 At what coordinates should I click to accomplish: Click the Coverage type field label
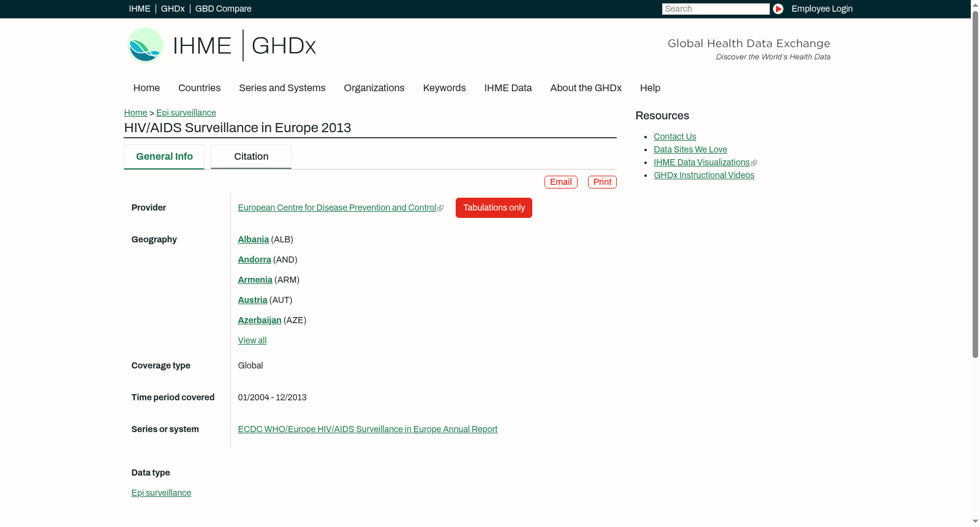click(161, 365)
